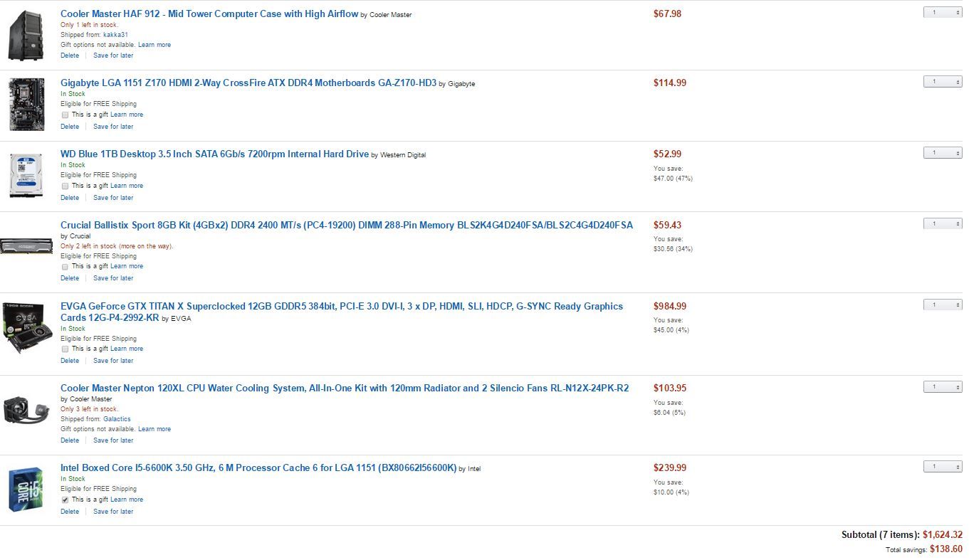The height and width of the screenshot is (560, 969).
Task: Click Learn more under Cooler Master HAF 912
Action: pos(154,45)
